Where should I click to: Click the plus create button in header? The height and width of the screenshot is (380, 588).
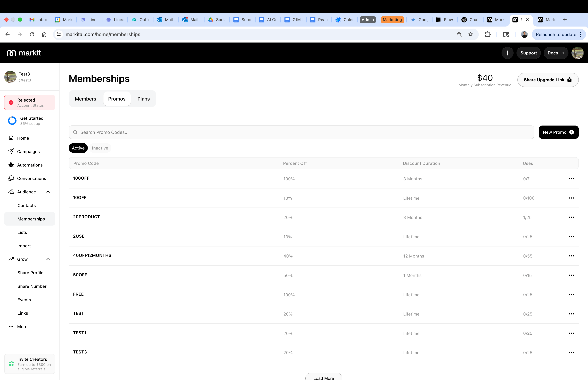pos(507,53)
